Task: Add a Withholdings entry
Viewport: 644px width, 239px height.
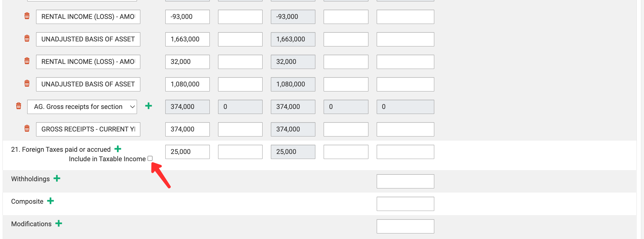Action: (x=57, y=178)
